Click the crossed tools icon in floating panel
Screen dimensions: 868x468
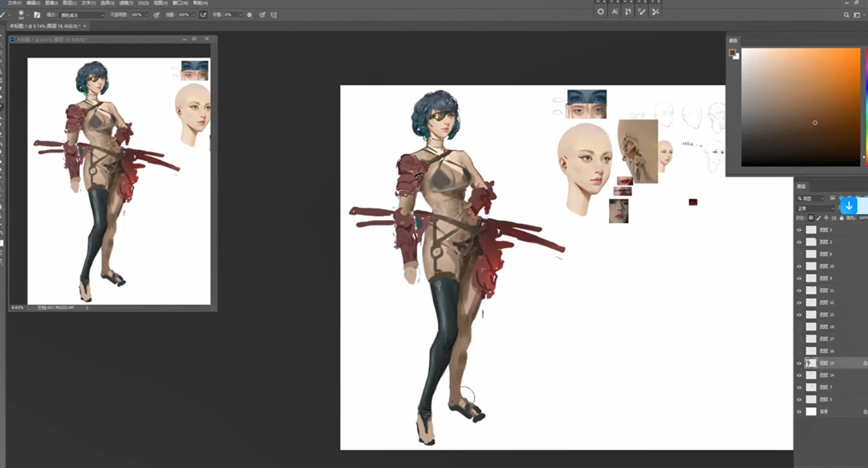click(655, 12)
